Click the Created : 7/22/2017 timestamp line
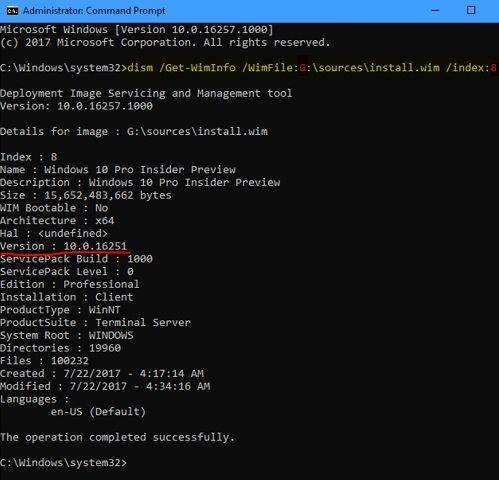Viewport: 499px width, 480px height. point(102,373)
